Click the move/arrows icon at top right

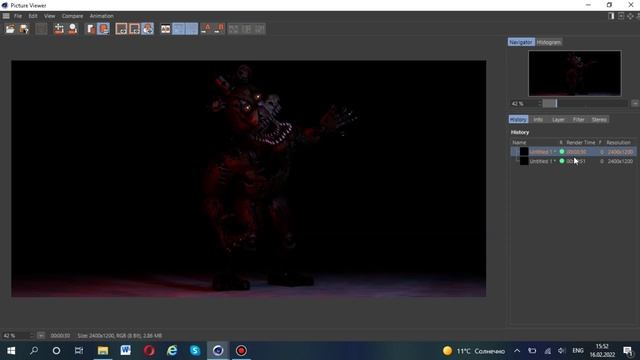(x=631, y=16)
